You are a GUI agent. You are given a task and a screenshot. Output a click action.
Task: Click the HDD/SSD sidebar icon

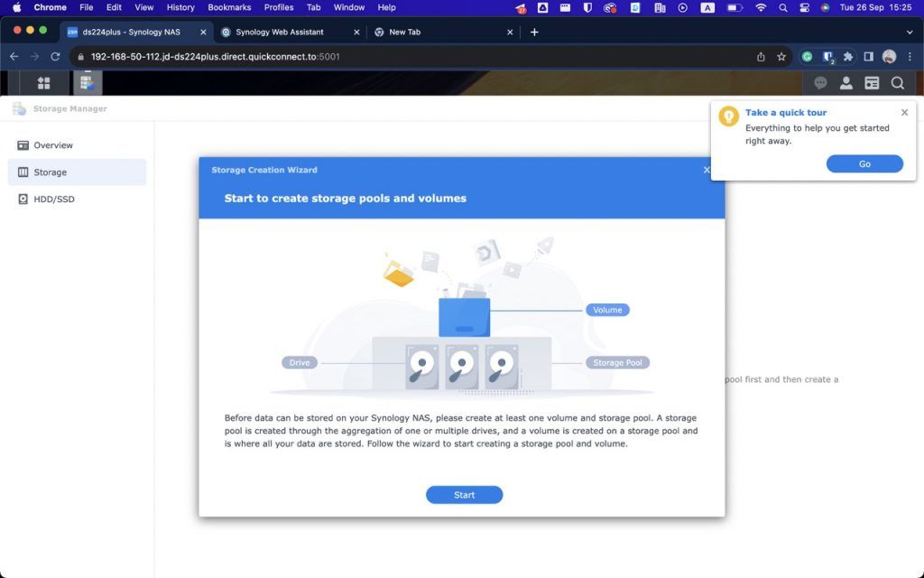tap(23, 200)
